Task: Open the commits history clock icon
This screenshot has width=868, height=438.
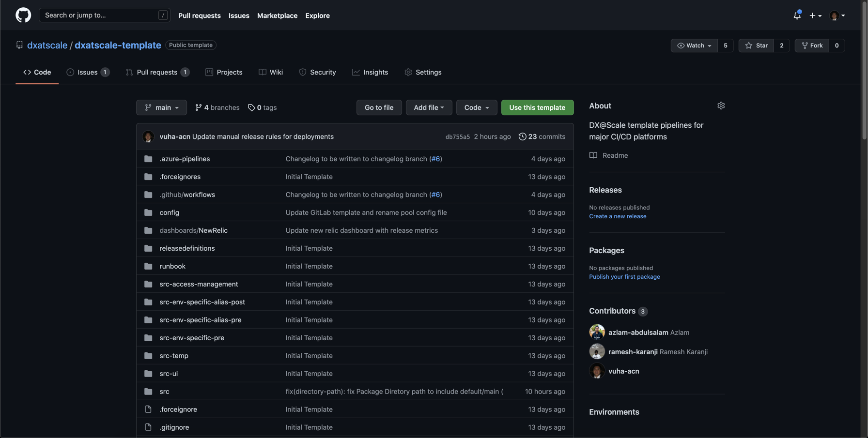Action: [x=522, y=136]
